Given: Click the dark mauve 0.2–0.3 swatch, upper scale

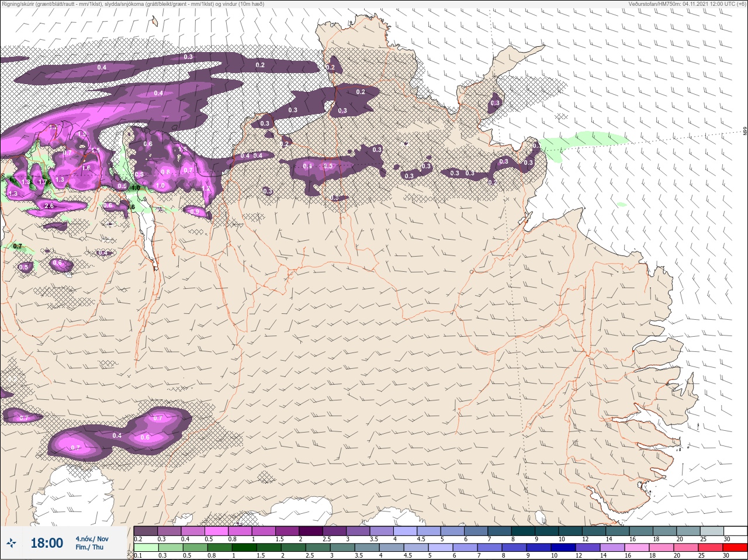Looking at the screenshot, I should (x=146, y=531).
